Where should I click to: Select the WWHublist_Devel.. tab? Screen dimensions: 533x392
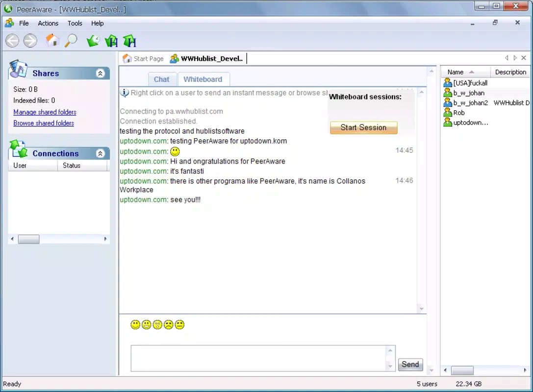coord(206,58)
